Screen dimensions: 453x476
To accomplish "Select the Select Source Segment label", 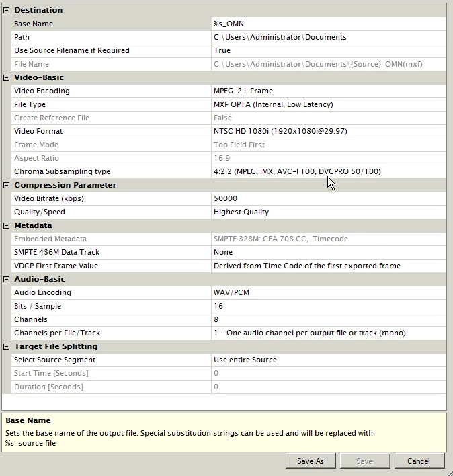I will point(55,360).
